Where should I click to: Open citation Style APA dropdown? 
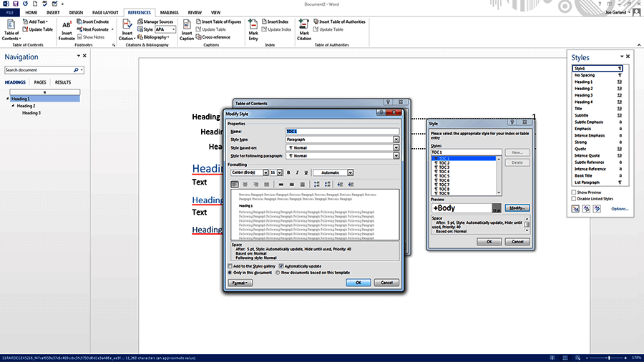tap(173, 29)
